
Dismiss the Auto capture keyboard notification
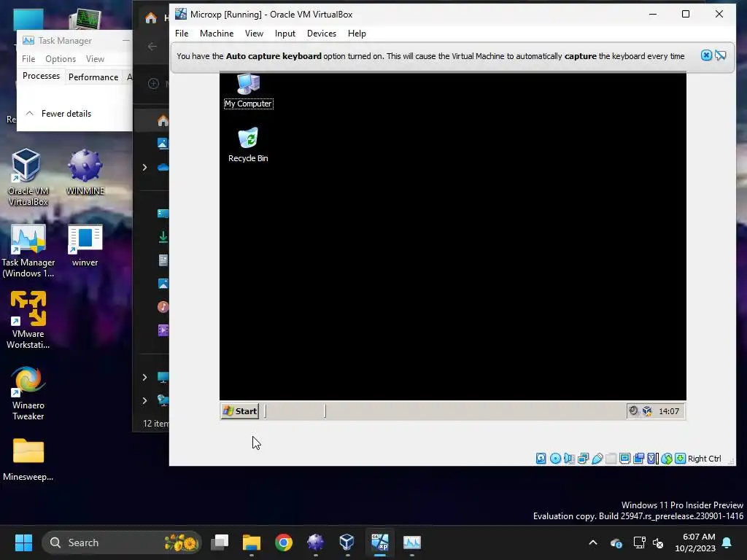pyautogui.click(x=706, y=55)
